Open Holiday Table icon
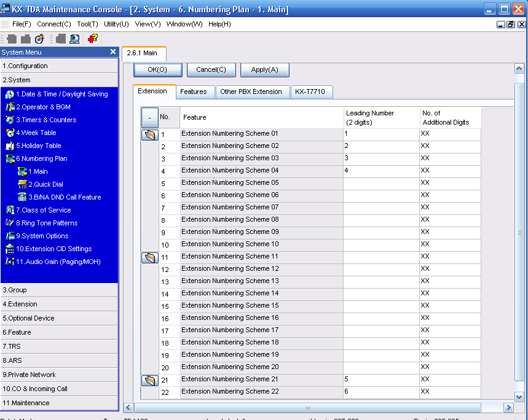528x420 pixels. tap(10, 146)
